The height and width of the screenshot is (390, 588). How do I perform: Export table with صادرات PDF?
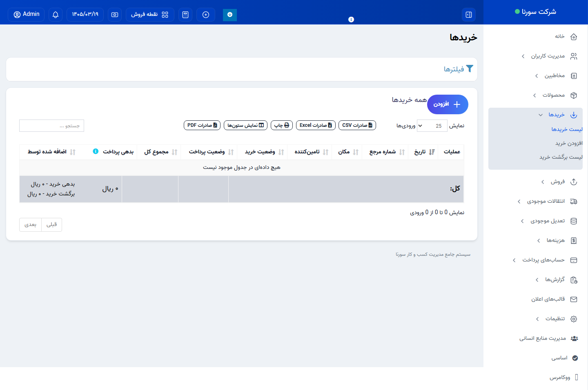202,125
